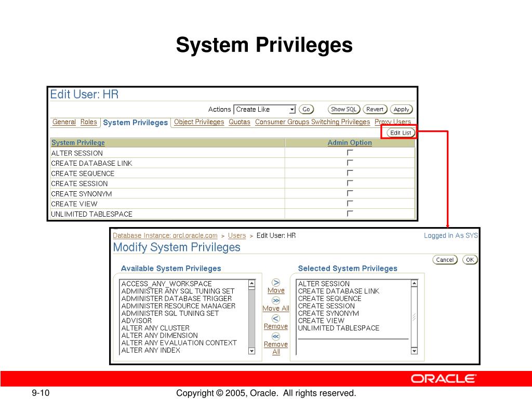This screenshot has height=399, width=532.
Task: Select ALTER ANY EVALUATION CONTEXT privilege
Action: coord(179,343)
